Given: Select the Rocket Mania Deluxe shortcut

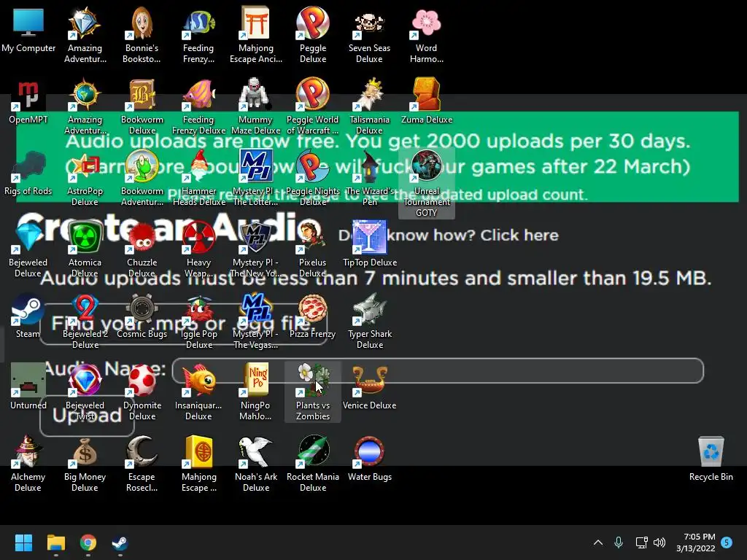Looking at the screenshot, I should tap(312, 464).
